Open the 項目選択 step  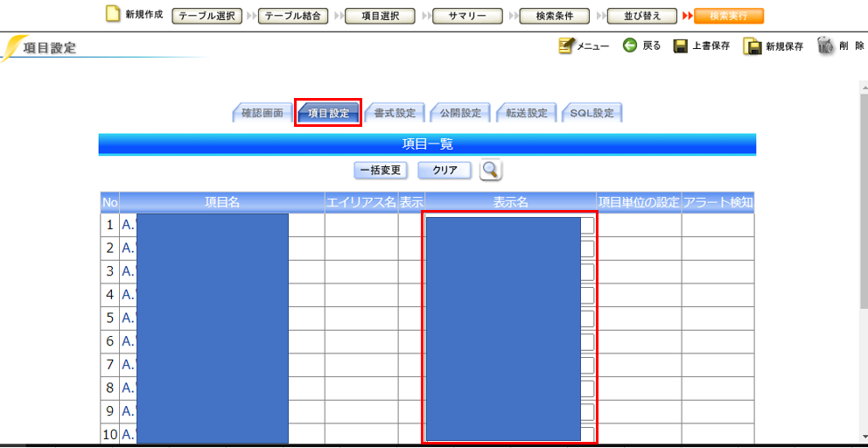[x=380, y=16]
